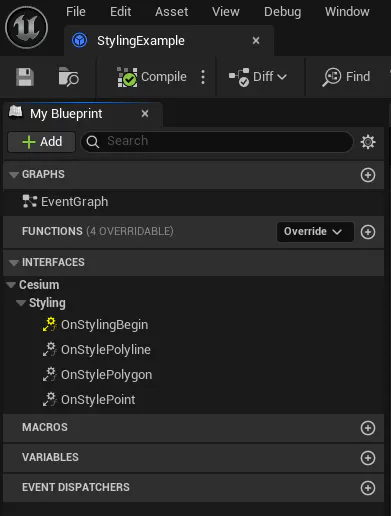Viewport: 391px width, 516px height.
Task: Focus the My Blueprint search field
Action: coord(217,142)
